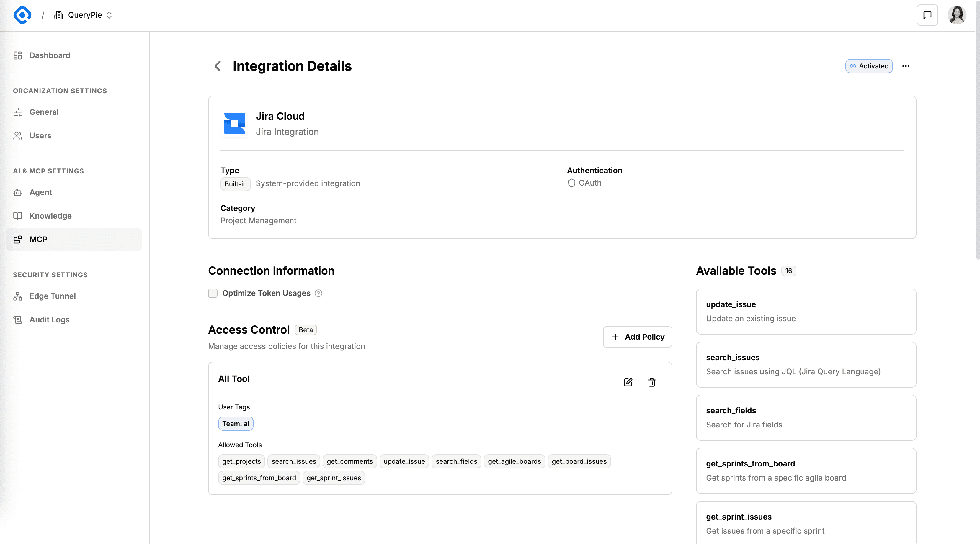Enable Optimize Token Usages checkbox
Screen dimensions: 980x544
[x=213, y=293]
